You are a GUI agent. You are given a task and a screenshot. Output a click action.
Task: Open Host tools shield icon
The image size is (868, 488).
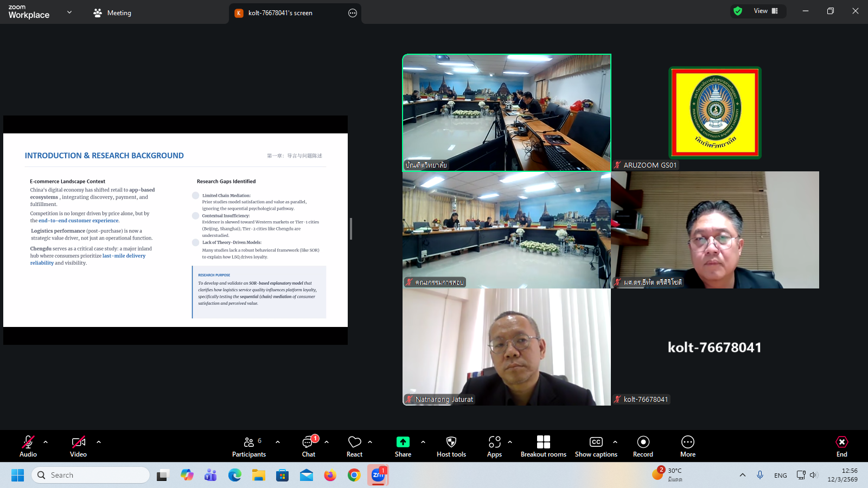(x=451, y=446)
